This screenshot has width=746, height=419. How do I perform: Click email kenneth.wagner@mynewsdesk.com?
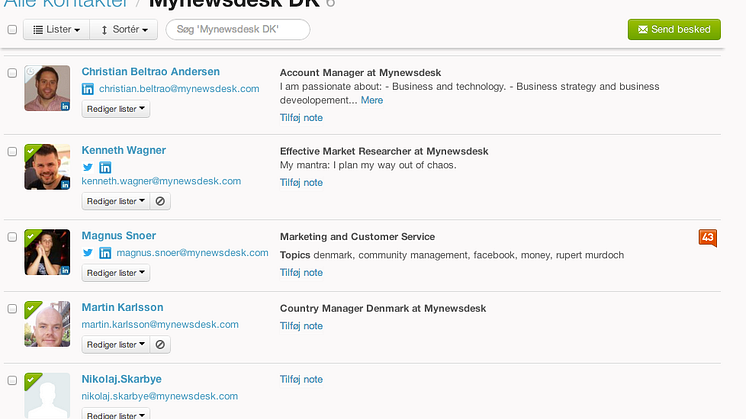(x=161, y=181)
